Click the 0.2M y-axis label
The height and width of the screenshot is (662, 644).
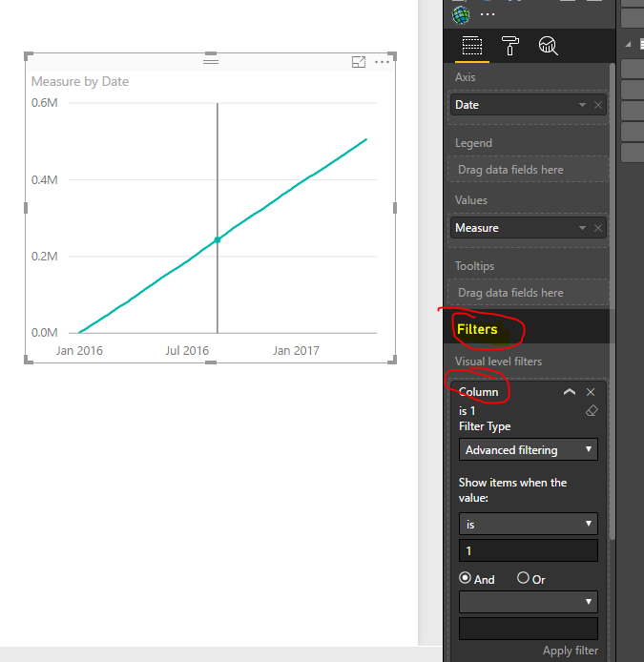click(x=44, y=257)
